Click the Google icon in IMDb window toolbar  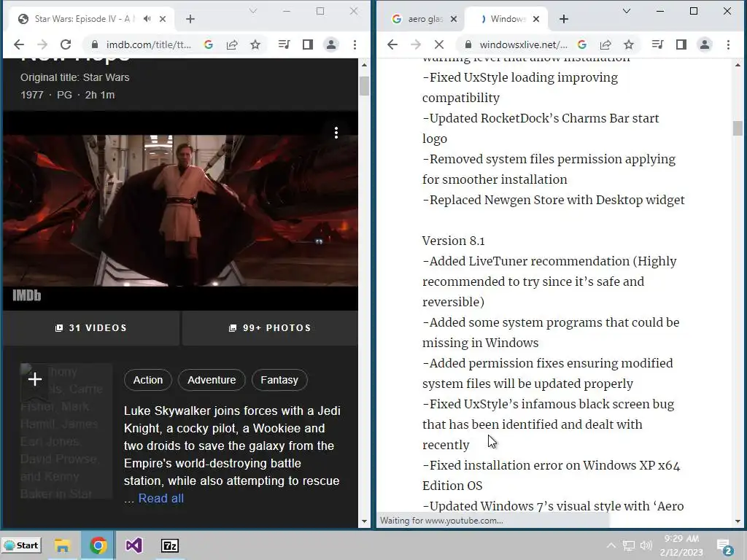(208, 44)
